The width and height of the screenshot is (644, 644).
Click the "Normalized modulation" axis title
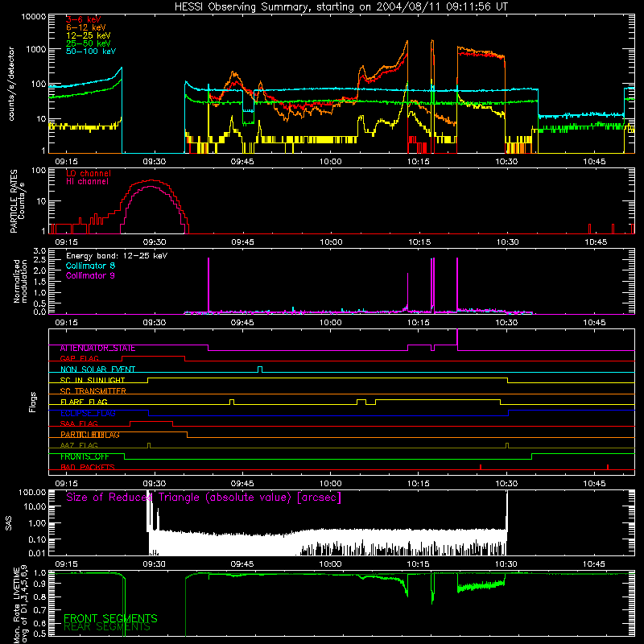click(x=20, y=281)
